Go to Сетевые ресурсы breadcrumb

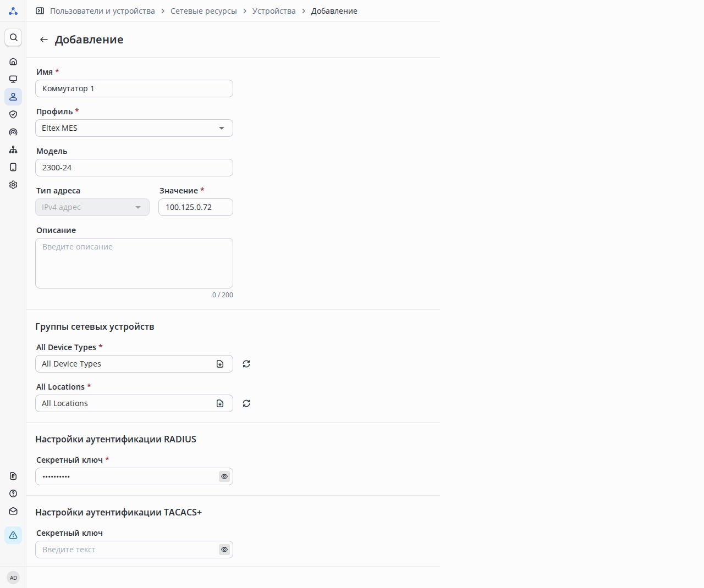point(204,11)
